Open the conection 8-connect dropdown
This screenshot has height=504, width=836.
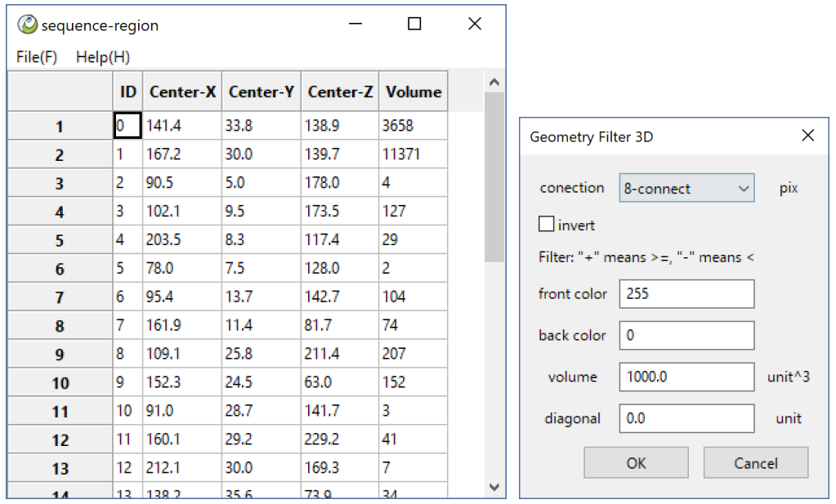686,189
